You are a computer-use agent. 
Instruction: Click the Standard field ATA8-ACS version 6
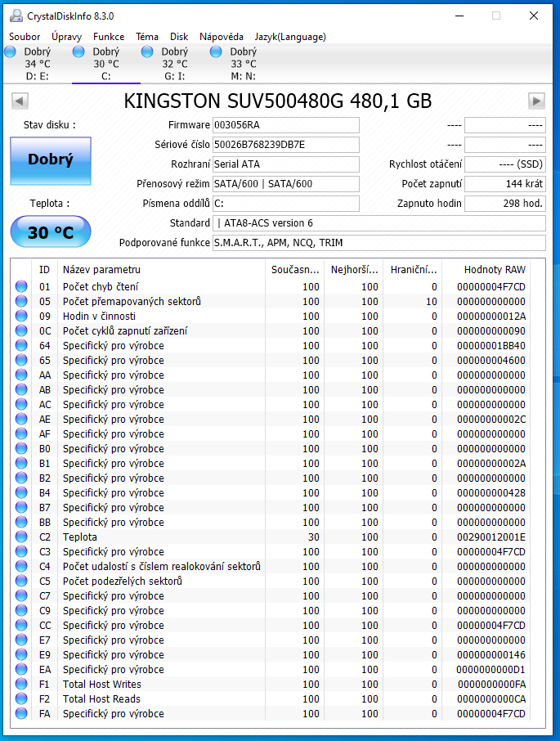coord(379,223)
